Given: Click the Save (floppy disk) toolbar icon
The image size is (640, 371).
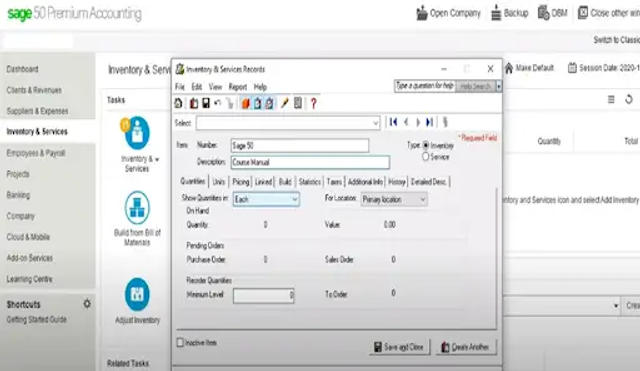Looking at the screenshot, I should pos(206,103).
